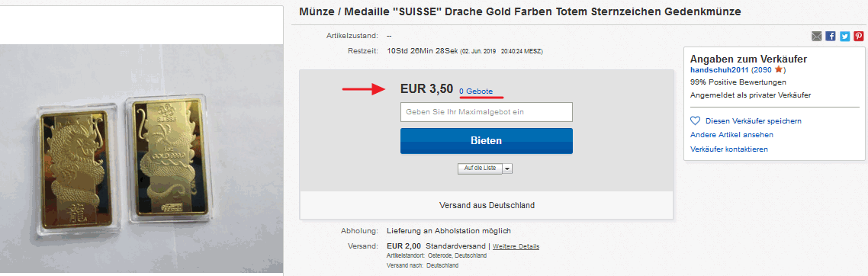868x276 pixels.
Task: Open the 0 Gebote link
Action: click(475, 91)
